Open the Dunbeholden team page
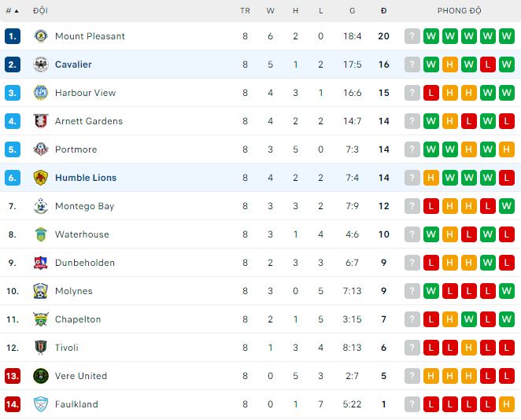Screen dimensions: 521x420 point(84,263)
